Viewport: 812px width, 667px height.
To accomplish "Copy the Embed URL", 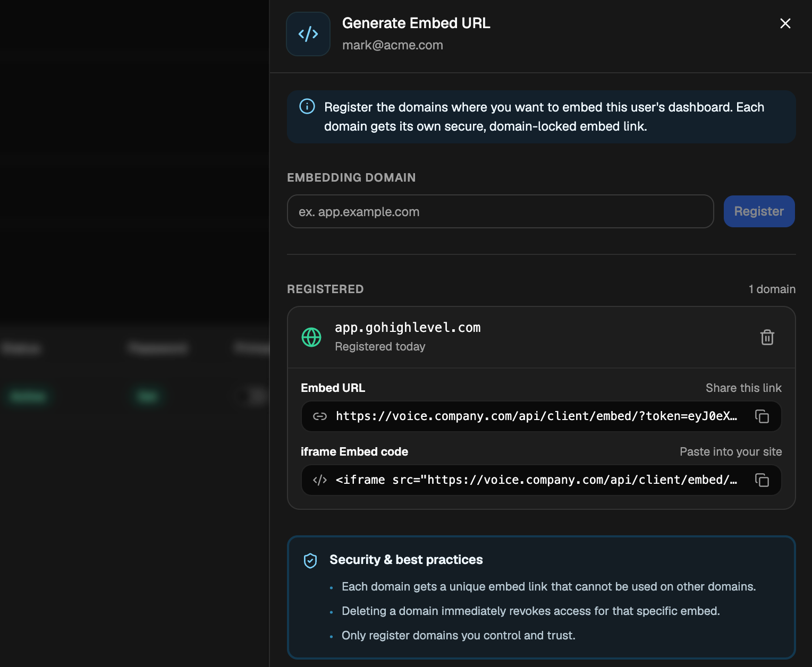I will (x=762, y=416).
